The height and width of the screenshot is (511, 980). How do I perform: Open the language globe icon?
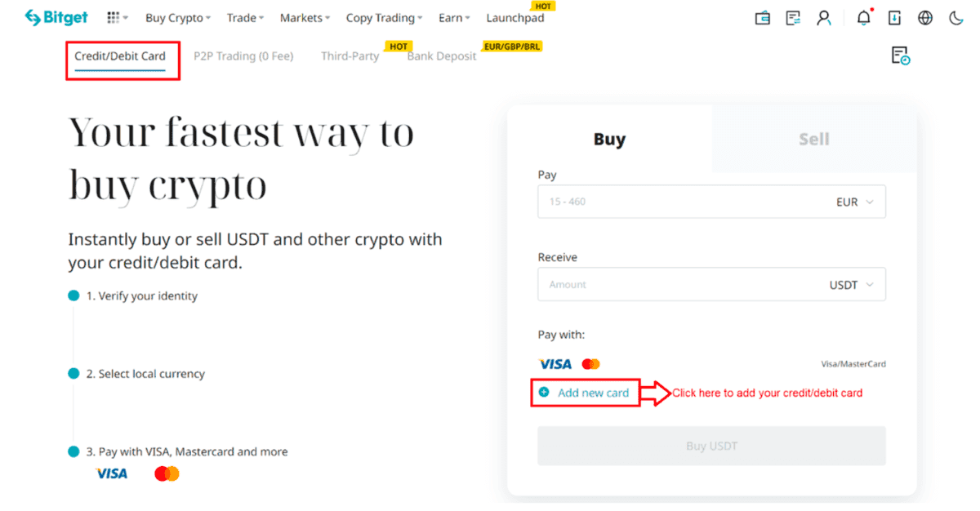click(x=925, y=18)
